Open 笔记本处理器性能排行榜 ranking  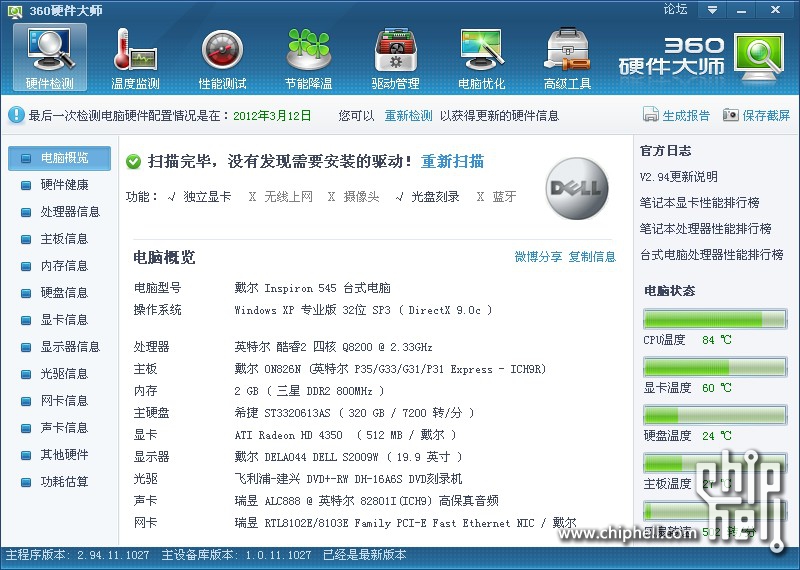click(706, 229)
